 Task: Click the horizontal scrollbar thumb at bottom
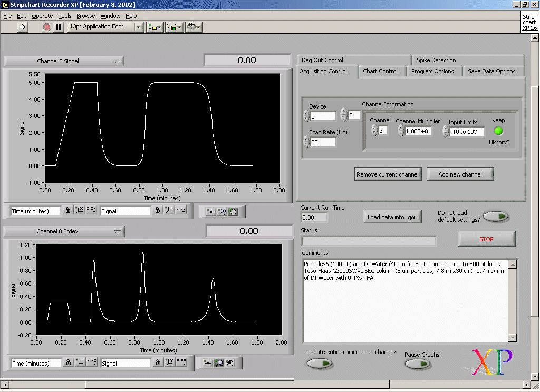[x=238, y=384]
